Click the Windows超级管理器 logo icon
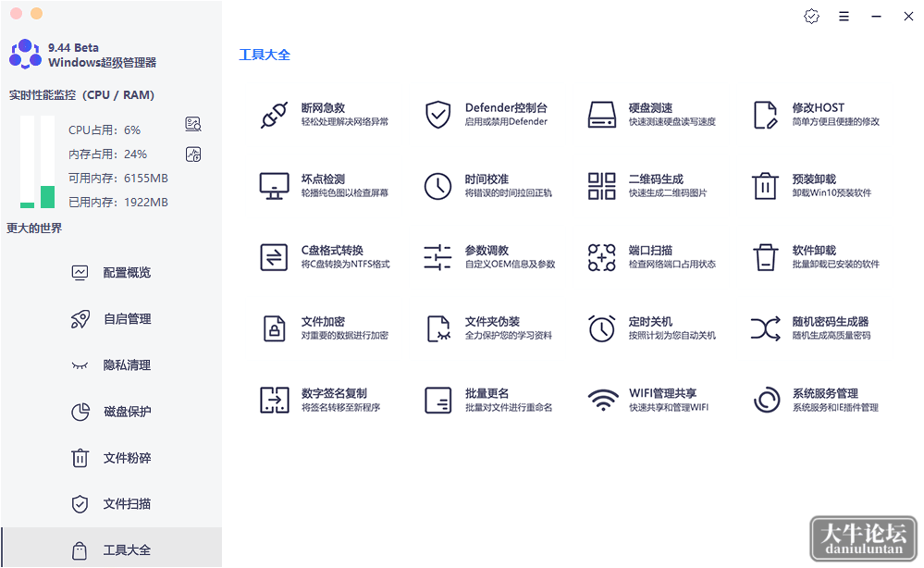The height and width of the screenshot is (568, 924). [x=26, y=55]
